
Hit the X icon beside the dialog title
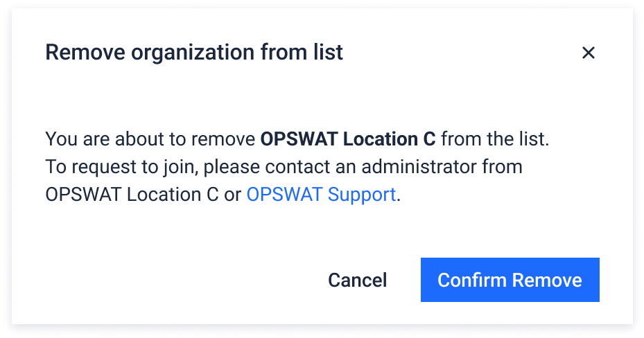pyautogui.click(x=588, y=53)
